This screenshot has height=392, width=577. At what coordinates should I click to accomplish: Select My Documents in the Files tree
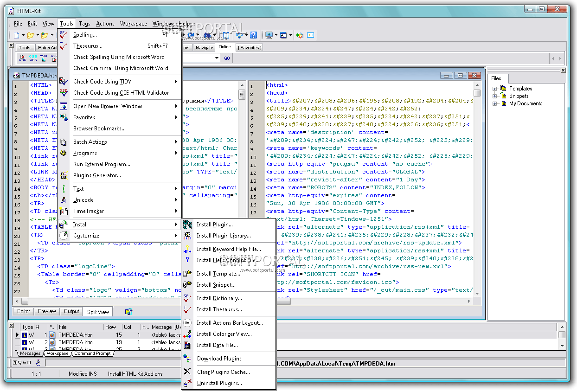[526, 103]
